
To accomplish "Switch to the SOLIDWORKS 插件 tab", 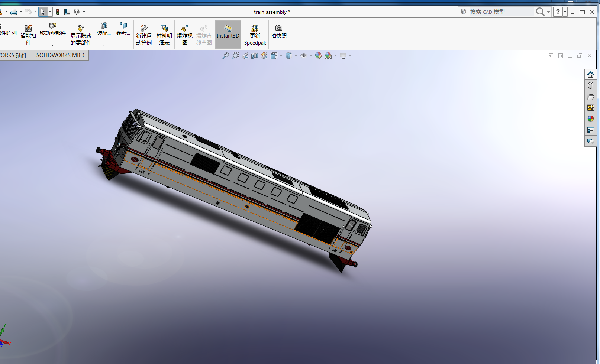I will coord(14,55).
